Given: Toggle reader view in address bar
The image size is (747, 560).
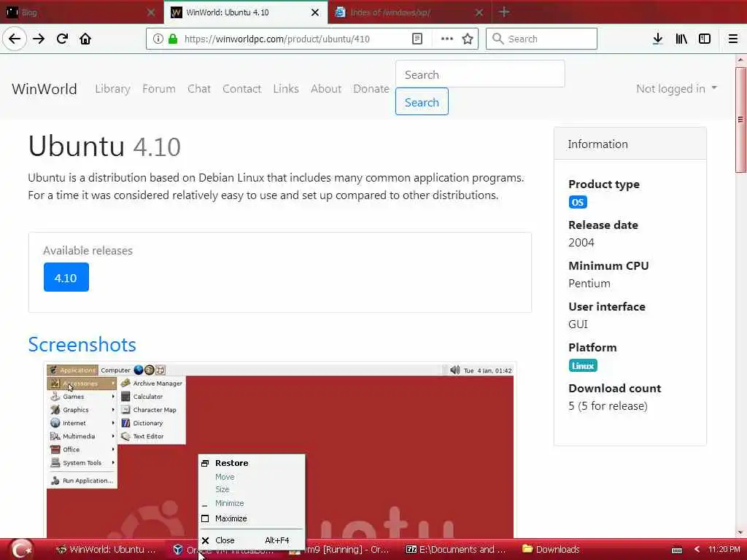Looking at the screenshot, I should point(417,39).
